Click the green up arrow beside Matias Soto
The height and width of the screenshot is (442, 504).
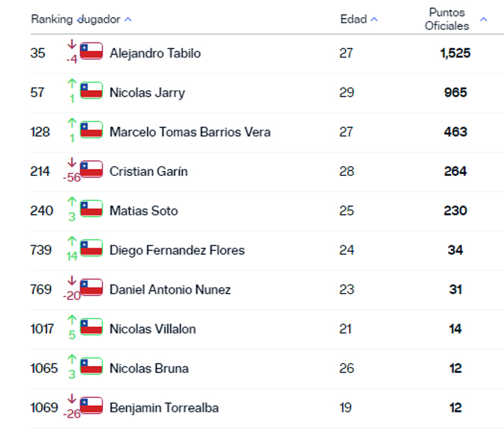[x=72, y=204]
